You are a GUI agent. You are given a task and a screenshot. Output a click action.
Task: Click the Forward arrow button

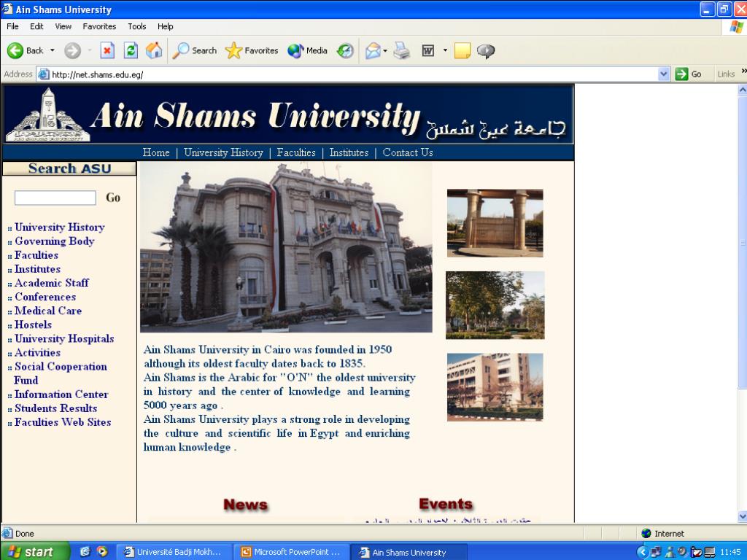point(72,50)
